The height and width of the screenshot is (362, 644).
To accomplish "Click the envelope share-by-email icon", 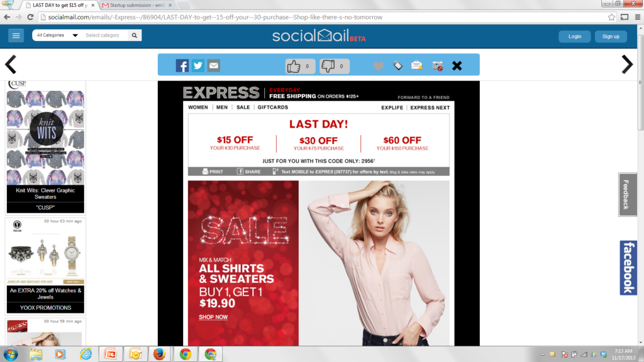I will [214, 65].
